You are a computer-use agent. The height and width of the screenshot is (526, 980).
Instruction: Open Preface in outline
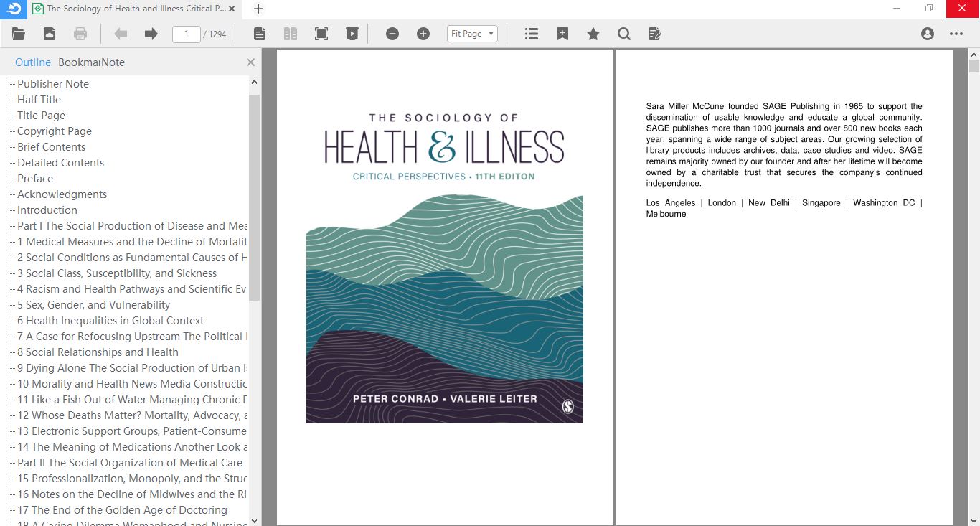tap(35, 179)
